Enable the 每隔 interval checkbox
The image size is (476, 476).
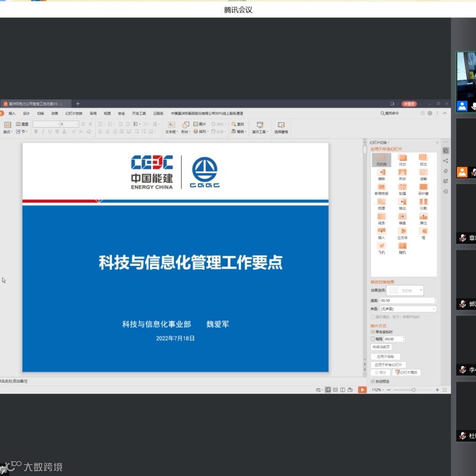pyautogui.click(x=372, y=339)
